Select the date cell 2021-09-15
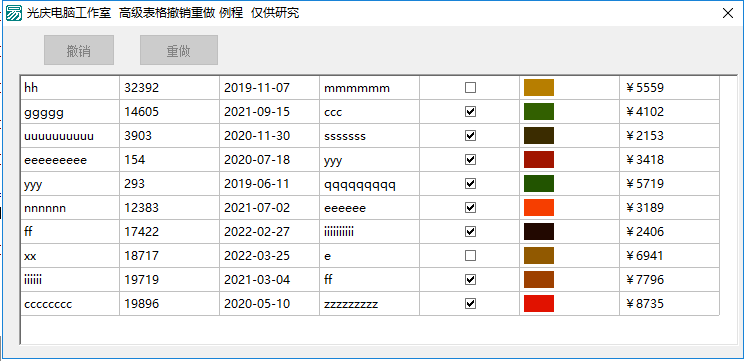 click(269, 112)
